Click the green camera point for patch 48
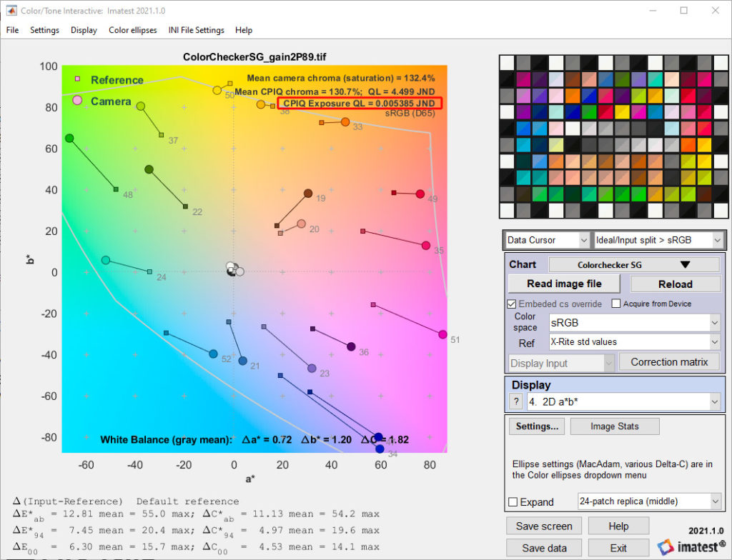This screenshot has height=560, width=732. [69, 138]
